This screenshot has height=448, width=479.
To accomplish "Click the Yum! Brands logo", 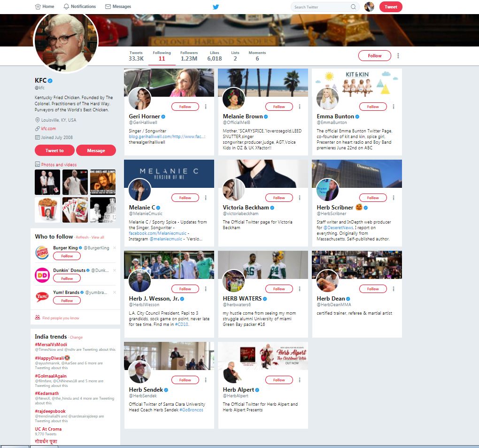I will pos(42,297).
